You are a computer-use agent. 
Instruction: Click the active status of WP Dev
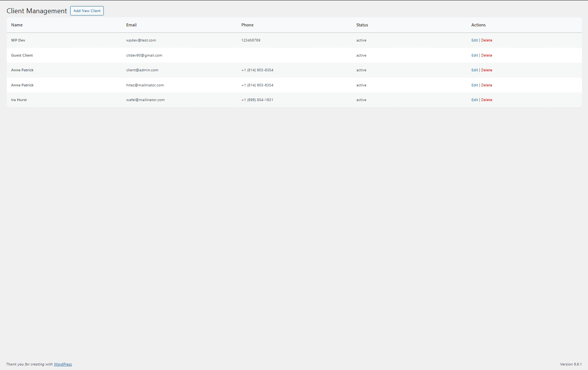click(361, 40)
